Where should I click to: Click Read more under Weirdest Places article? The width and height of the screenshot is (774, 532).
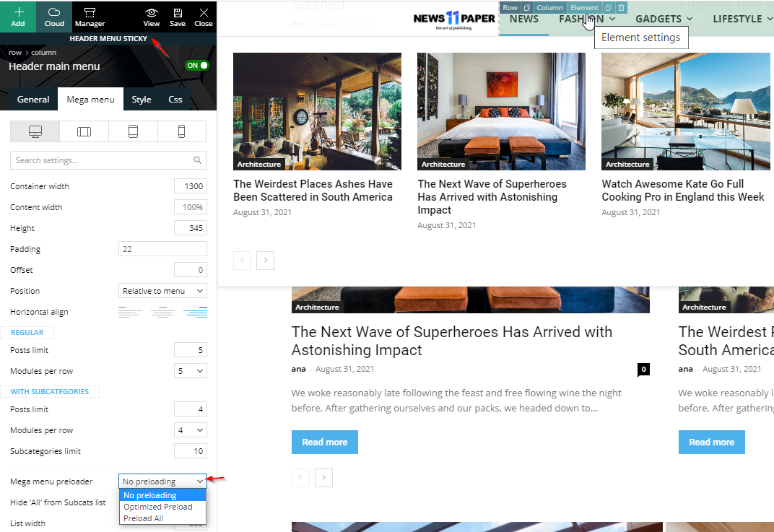point(711,442)
